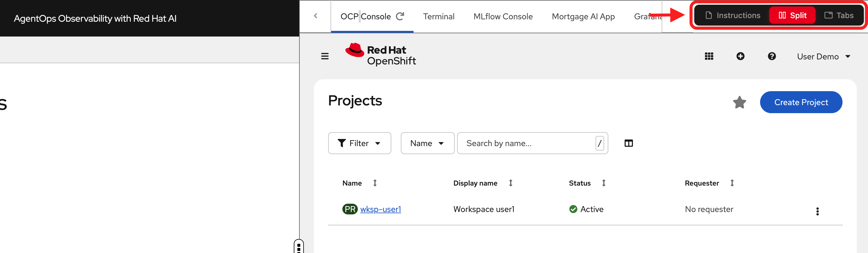Switch to Instructions view mode

(733, 15)
